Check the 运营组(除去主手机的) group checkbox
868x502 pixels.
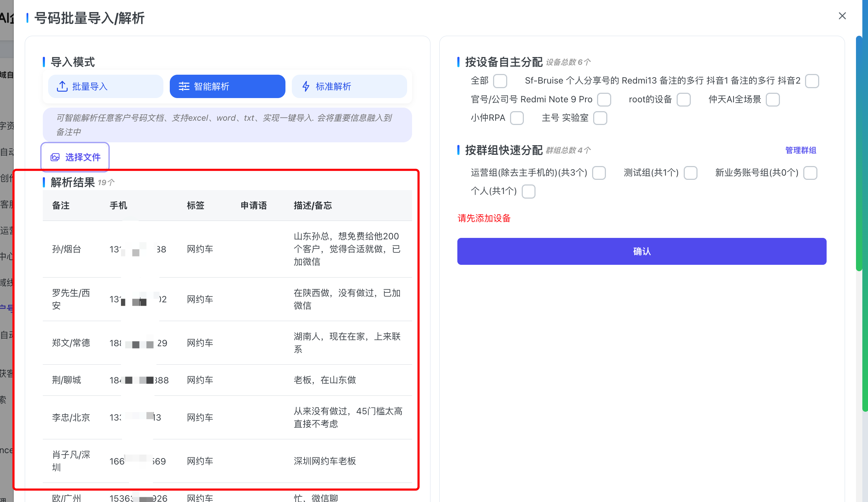(599, 173)
